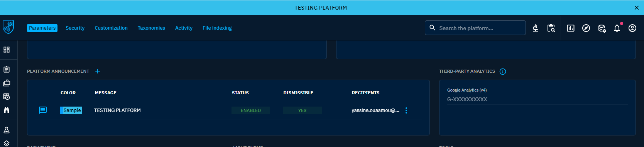
Task: Open investigations compass icon
Action: click(586, 28)
